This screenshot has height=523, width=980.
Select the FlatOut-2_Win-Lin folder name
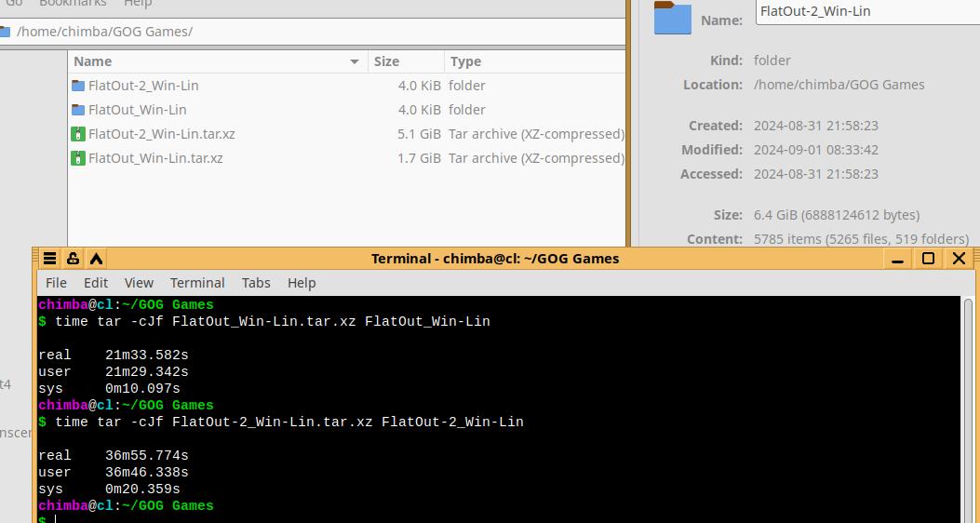point(143,86)
